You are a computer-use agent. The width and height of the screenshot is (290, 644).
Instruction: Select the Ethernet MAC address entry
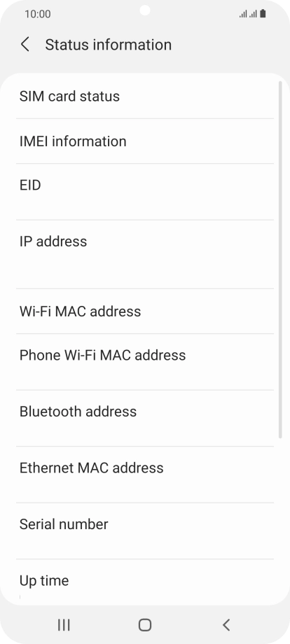(145, 475)
